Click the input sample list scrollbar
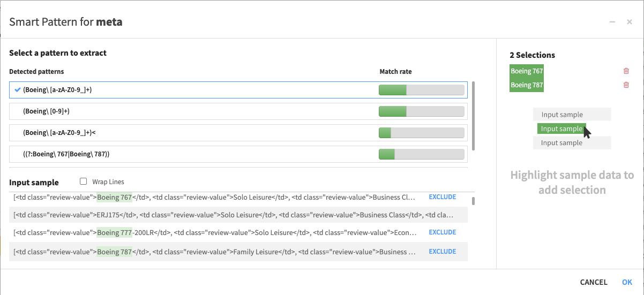This screenshot has height=295, width=644. coord(474,201)
